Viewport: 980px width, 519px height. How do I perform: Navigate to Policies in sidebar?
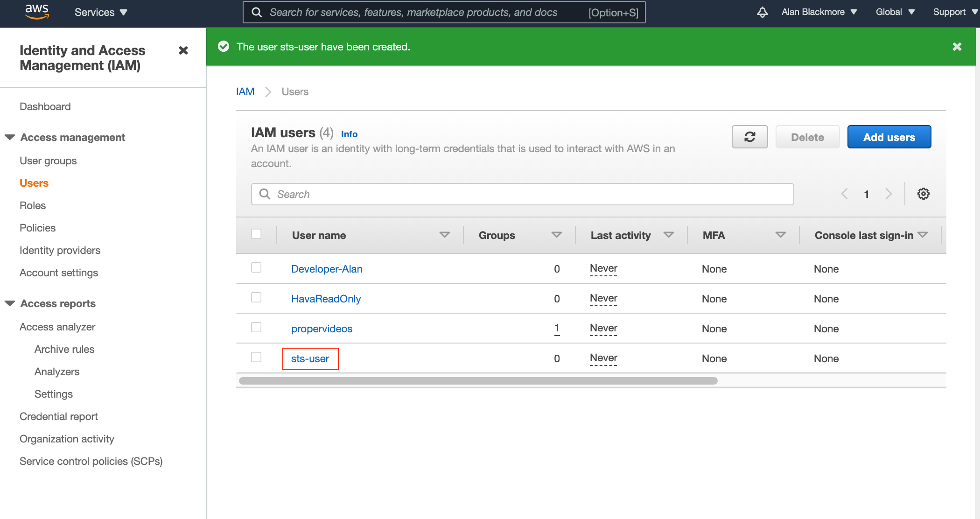click(x=37, y=228)
